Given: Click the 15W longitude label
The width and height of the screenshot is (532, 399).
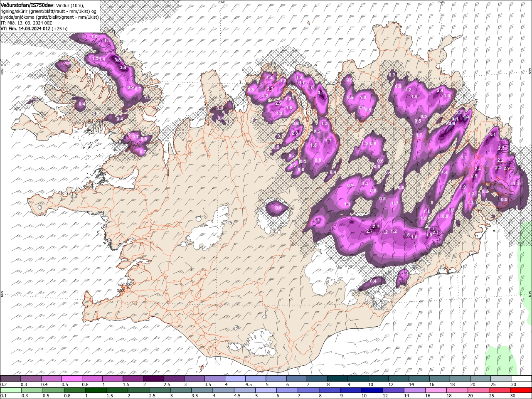Looking at the screenshot, I should pyautogui.click(x=440, y=2).
